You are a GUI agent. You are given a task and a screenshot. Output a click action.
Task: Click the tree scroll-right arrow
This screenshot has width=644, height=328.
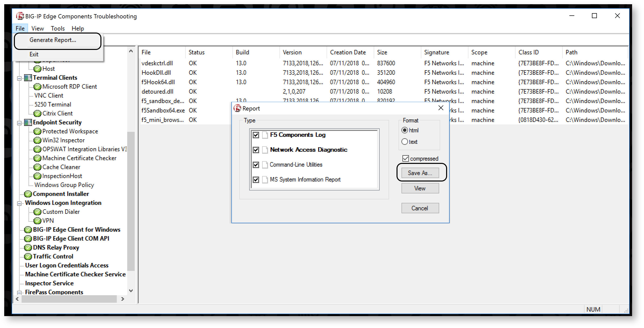pyautogui.click(x=123, y=299)
